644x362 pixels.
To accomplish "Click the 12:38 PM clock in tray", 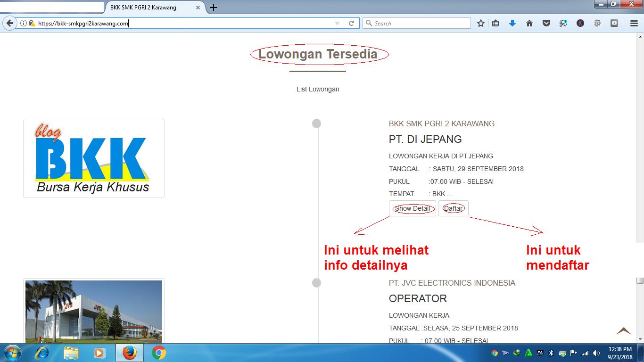I will [x=620, y=349].
